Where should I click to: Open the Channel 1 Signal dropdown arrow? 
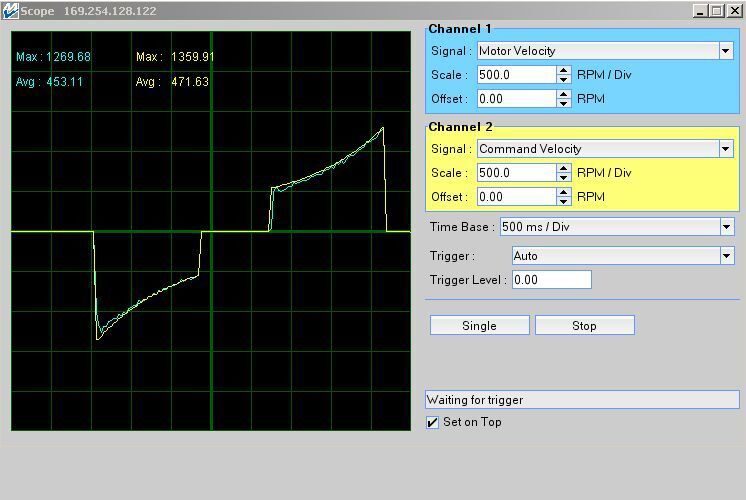pyautogui.click(x=726, y=51)
